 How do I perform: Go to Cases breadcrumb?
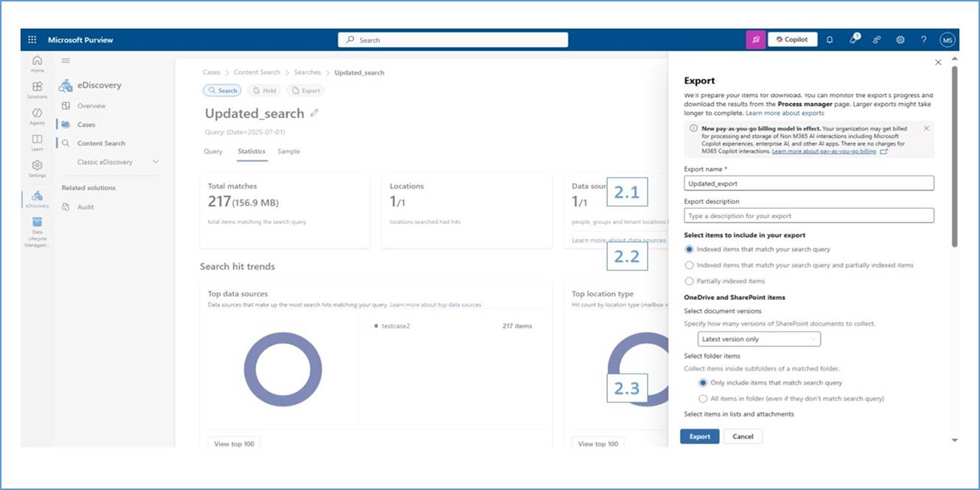(x=211, y=72)
